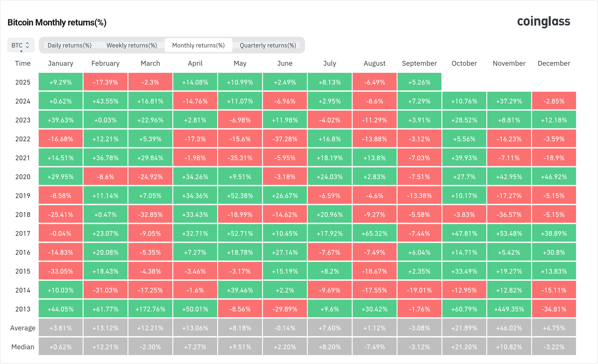Switch to the Weekly returns(%) tab
Screen dimensions: 598x364
[x=132, y=45]
